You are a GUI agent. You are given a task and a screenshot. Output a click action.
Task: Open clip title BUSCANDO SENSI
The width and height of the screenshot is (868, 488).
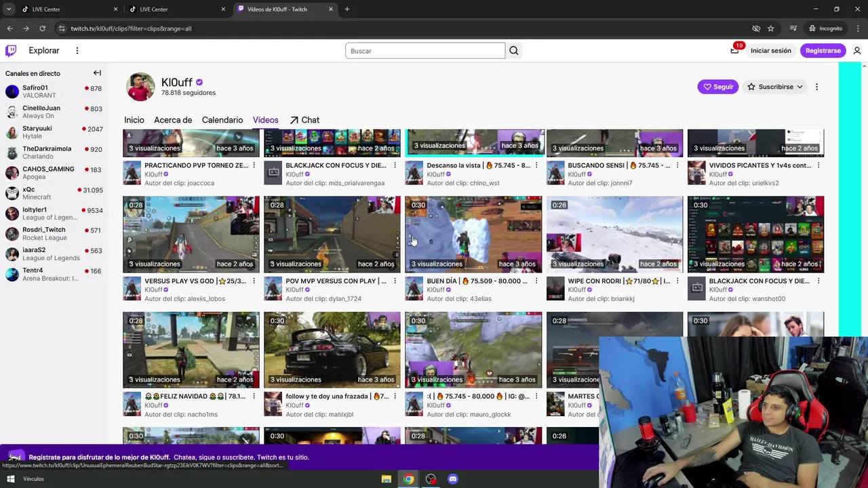[619, 165]
